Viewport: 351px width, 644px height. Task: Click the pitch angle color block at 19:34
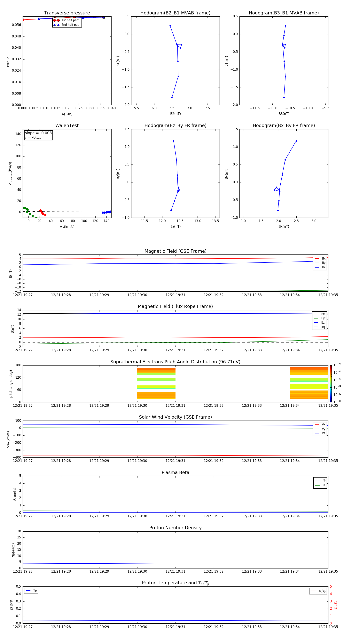(x=309, y=383)
